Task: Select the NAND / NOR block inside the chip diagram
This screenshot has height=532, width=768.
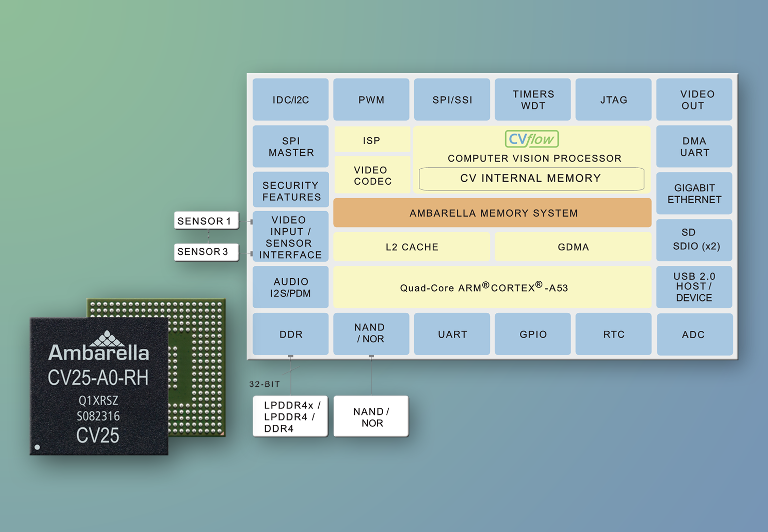Action: point(371,334)
